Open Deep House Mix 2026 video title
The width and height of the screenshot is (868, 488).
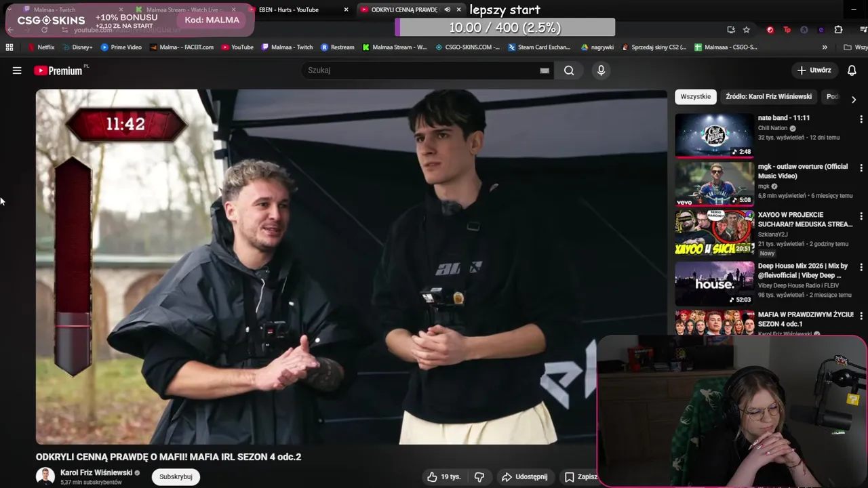pos(803,271)
